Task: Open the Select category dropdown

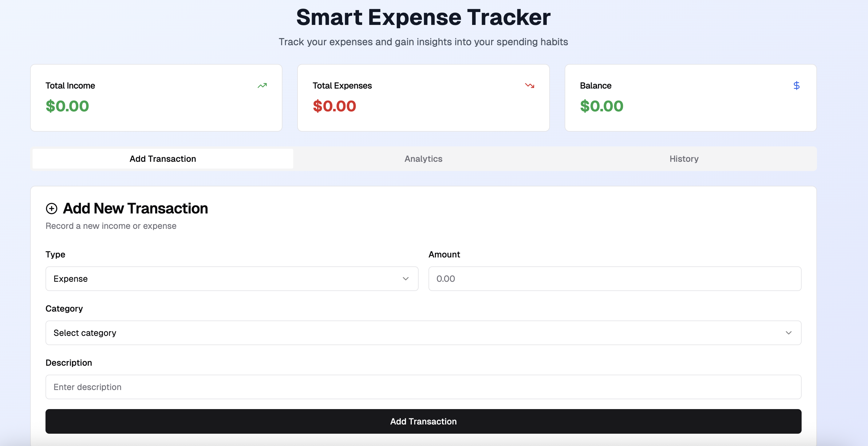Action: click(x=423, y=333)
